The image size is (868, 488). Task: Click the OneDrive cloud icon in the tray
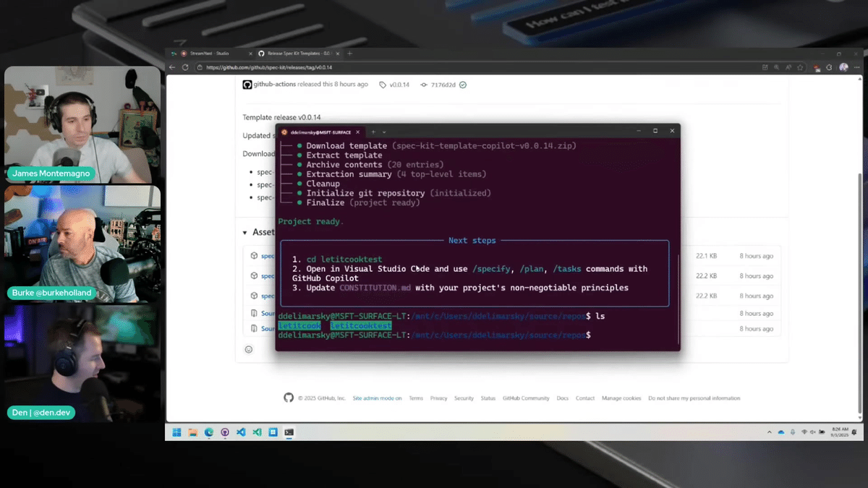click(x=781, y=432)
